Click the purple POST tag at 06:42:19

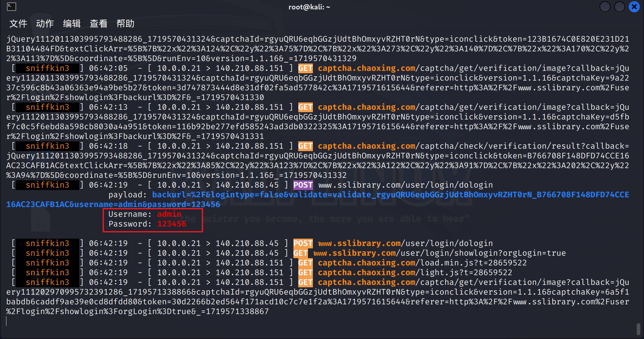click(303, 185)
